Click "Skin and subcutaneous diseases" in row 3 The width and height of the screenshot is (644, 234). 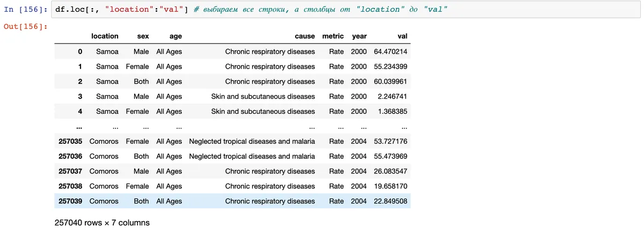pyautogui.click(x=263, y=97)
